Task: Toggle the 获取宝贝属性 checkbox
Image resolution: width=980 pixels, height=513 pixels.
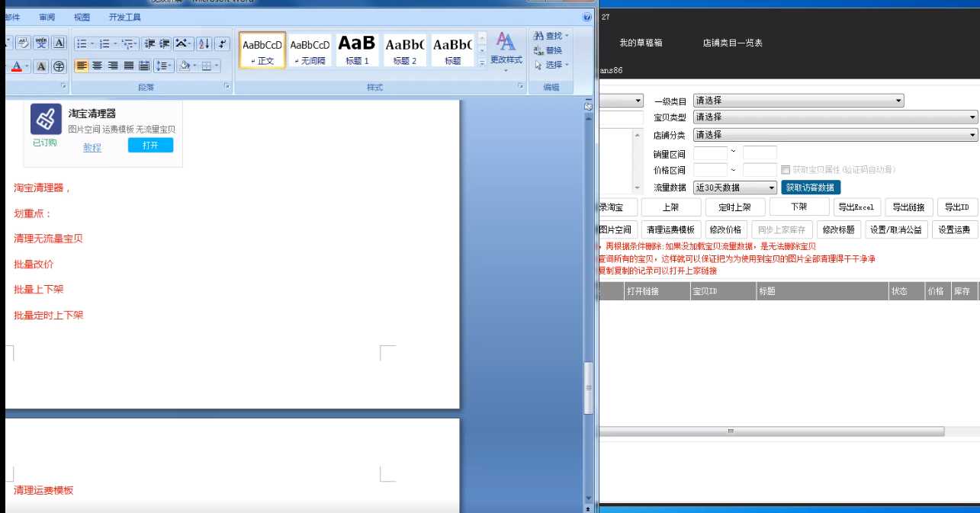Action: [786, 169]
